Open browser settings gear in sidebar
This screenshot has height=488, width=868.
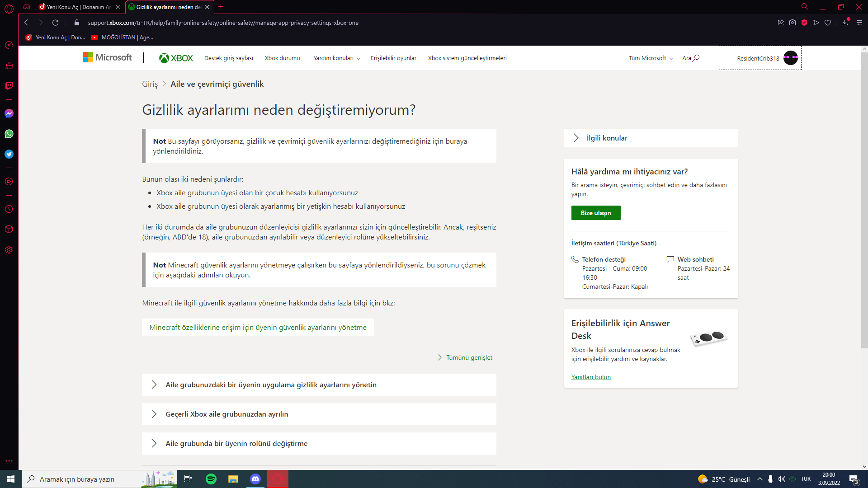9,250
